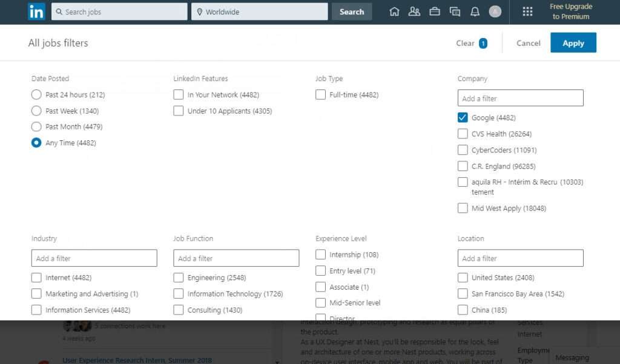Open the Company Add a filter box
Screen dimensions: 620x364
pos(520,98)
